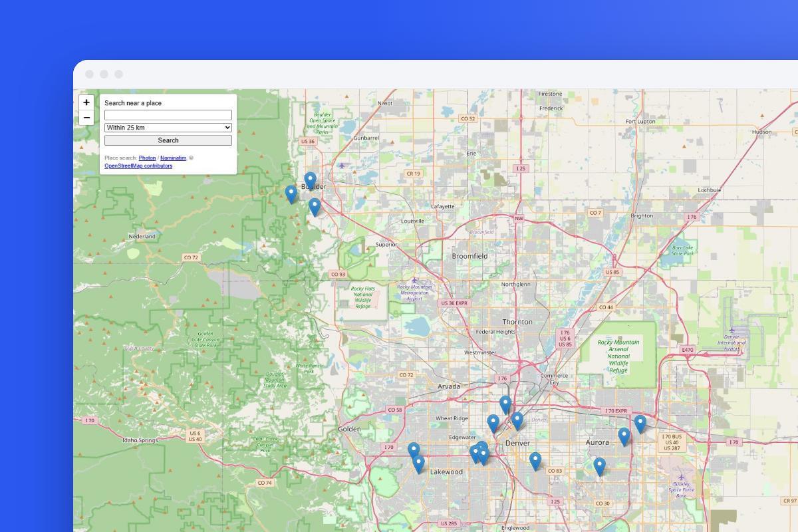Click the Rocky Mountain Metropolitan Airport plane icon
This screenshot has width=798, height=532.
coord(414,280)
